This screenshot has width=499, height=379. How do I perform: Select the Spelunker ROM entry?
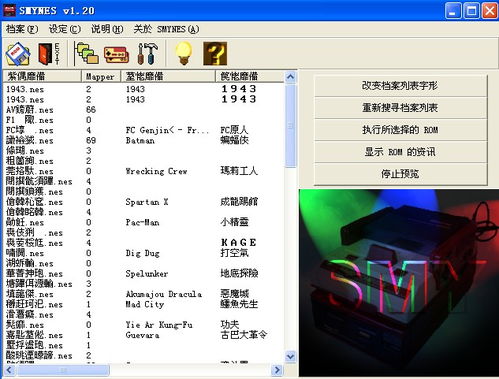[x=143, y=274]
